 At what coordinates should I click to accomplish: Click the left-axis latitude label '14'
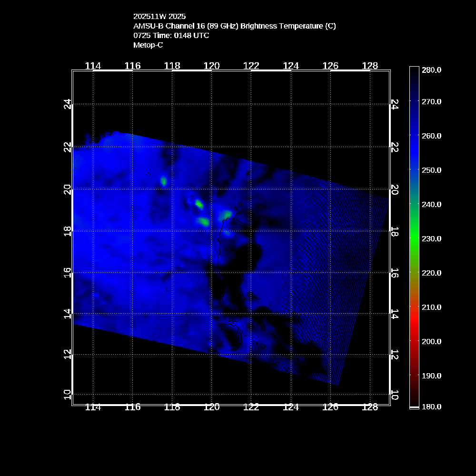click(x=68, y=314)
